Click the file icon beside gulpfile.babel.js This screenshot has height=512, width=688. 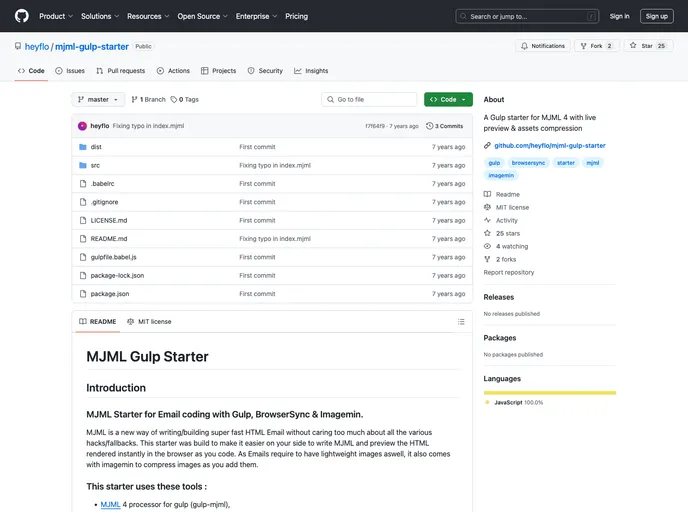(83, 258)
